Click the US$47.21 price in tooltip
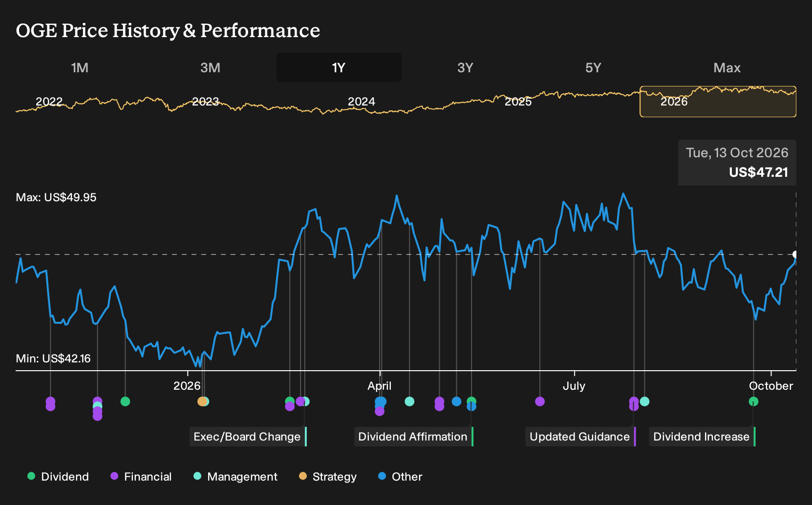The height and width of the screenshot is (505, 812). [758, 172]
